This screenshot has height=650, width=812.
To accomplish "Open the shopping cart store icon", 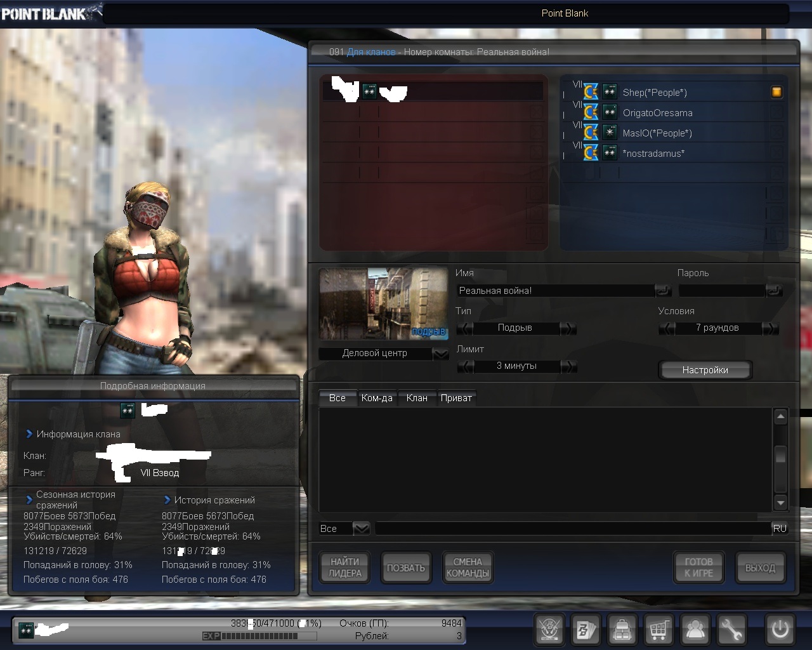I will tap(659, 630).
